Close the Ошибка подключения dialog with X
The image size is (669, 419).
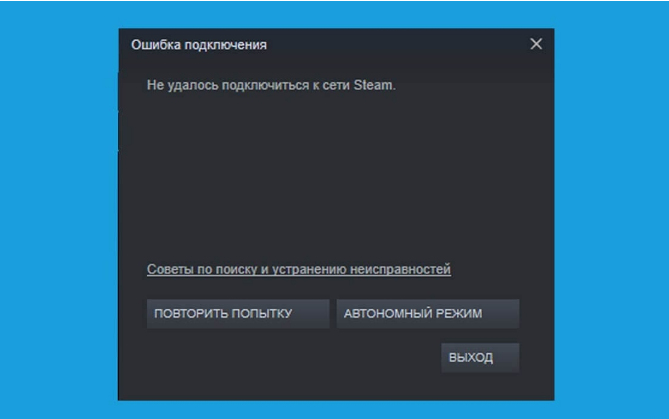pyautogui.click(x=536, y=44)
